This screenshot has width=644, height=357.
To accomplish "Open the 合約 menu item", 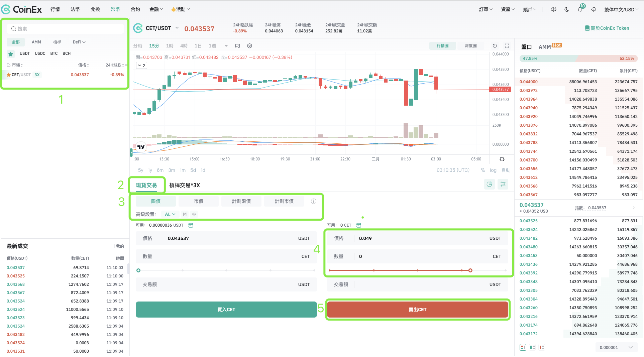I will (x=135, y=9).
